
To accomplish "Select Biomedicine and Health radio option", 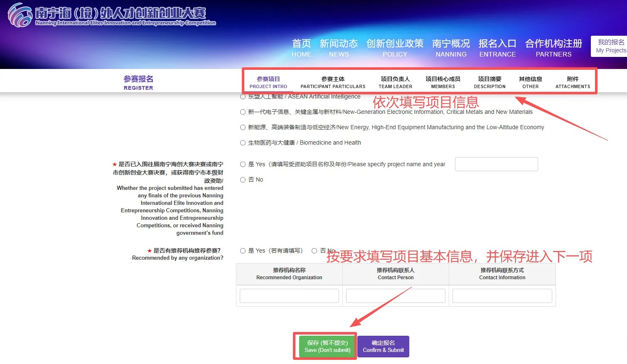I will [x=243, y=143].
